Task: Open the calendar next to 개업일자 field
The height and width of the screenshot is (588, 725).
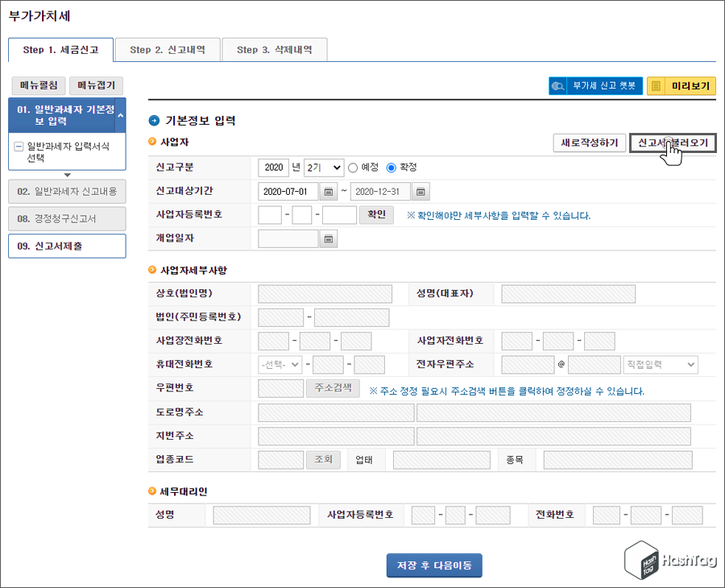Action: 329,238
